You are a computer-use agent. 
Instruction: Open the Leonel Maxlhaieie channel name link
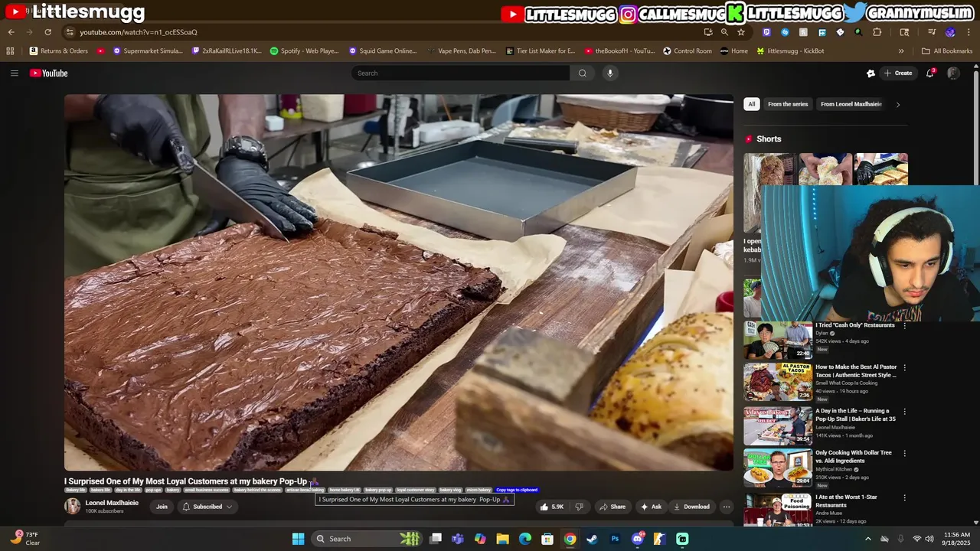pyautogui.click(x=112, y=503)
